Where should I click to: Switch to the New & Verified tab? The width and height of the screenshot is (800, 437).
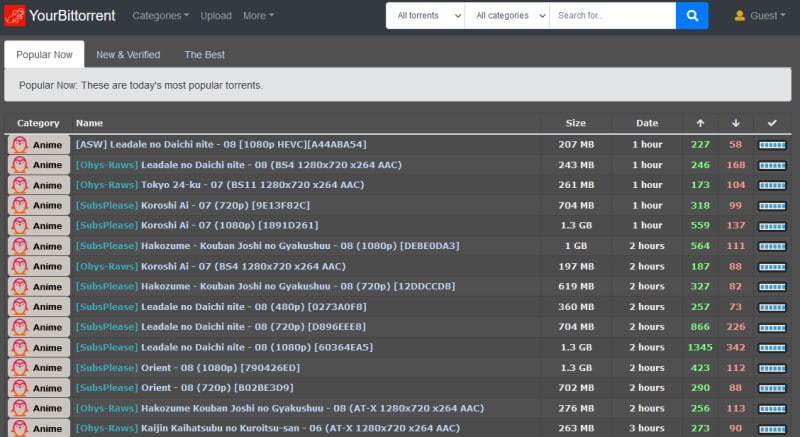click(126, 54)
